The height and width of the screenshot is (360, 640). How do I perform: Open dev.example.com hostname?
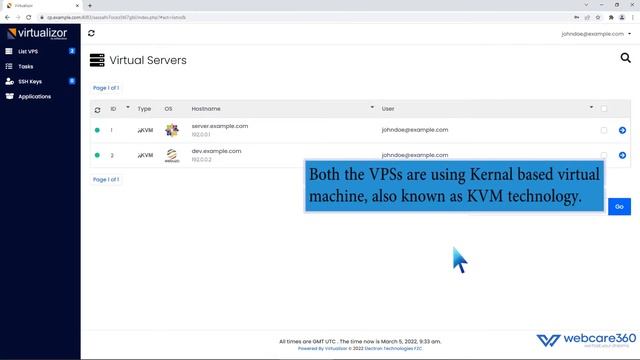(216, 151)
